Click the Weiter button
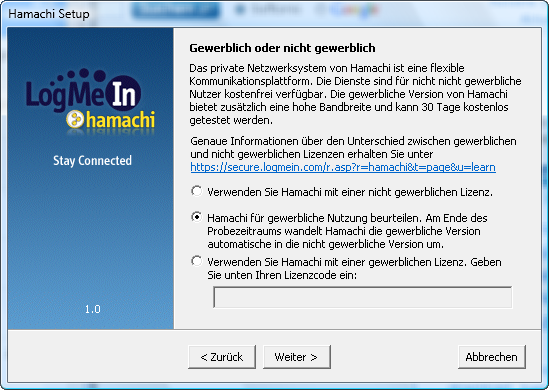Image resolution: width=549 pixels, height=390 pixels. tap(296, 357)
